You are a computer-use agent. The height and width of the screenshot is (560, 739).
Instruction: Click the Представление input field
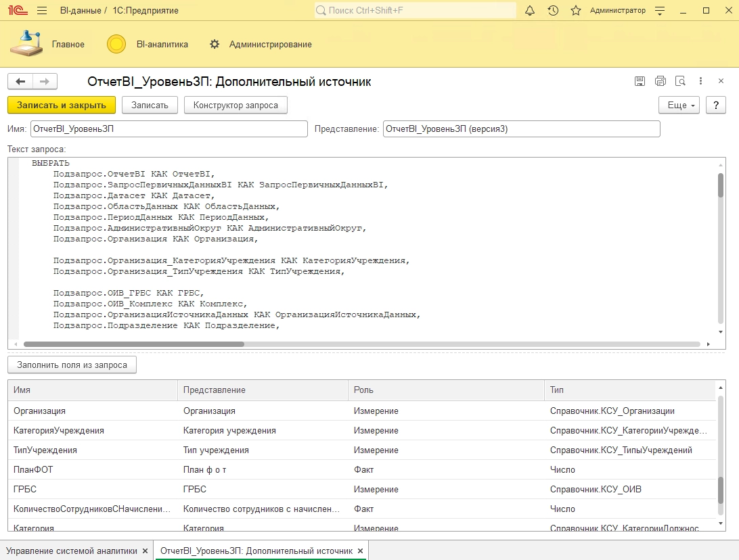tap(520, 129)
